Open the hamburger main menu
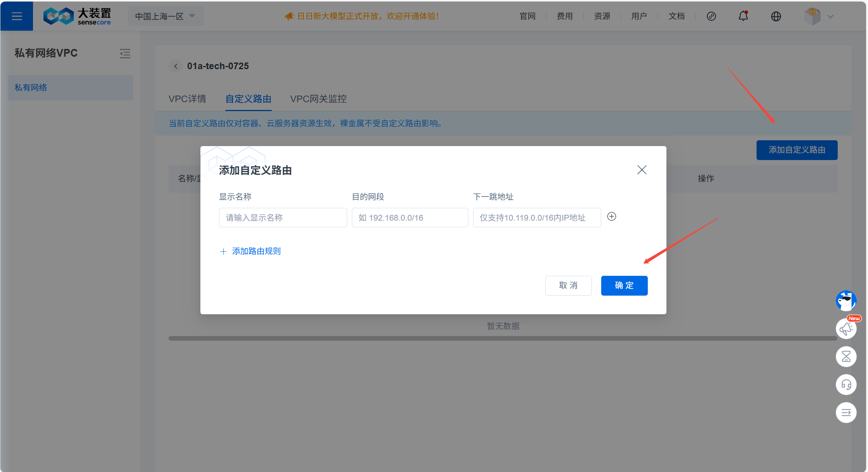This screenshot has height=472, width=868. 17,16
